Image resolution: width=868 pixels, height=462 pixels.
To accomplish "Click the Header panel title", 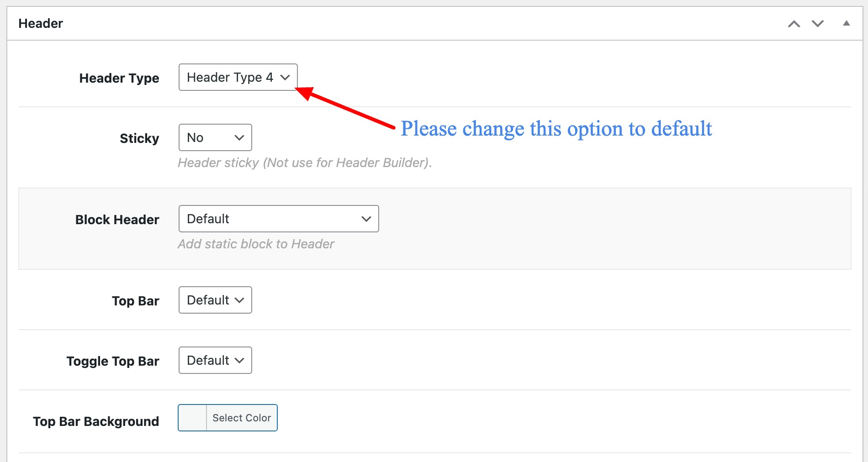I will tap(41, 24).
